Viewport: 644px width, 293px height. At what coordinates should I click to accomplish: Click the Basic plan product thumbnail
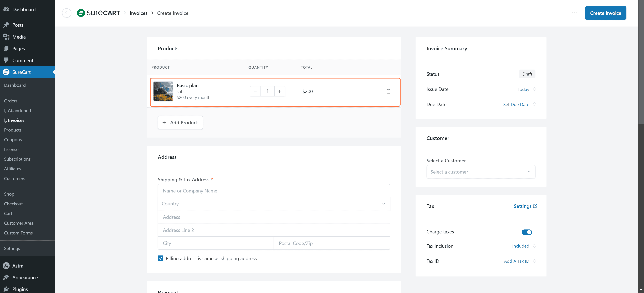163,91
